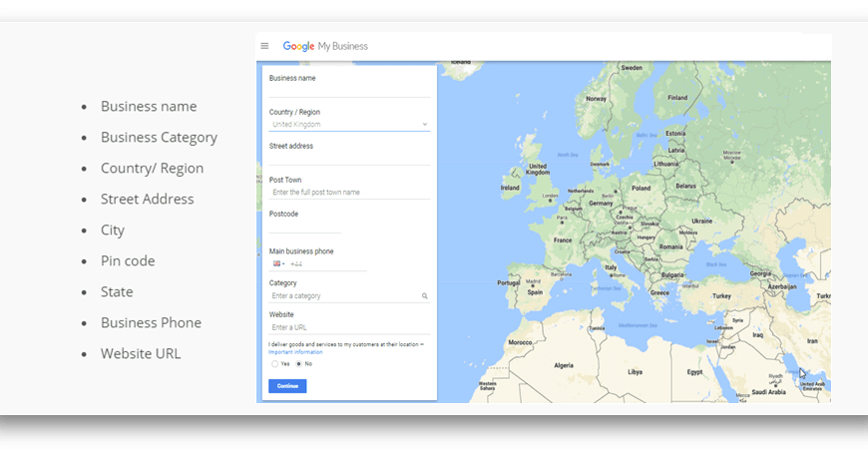Open the phone country code dropdown arrow
The width and height of the screenshot is (868, 457).
284,264
